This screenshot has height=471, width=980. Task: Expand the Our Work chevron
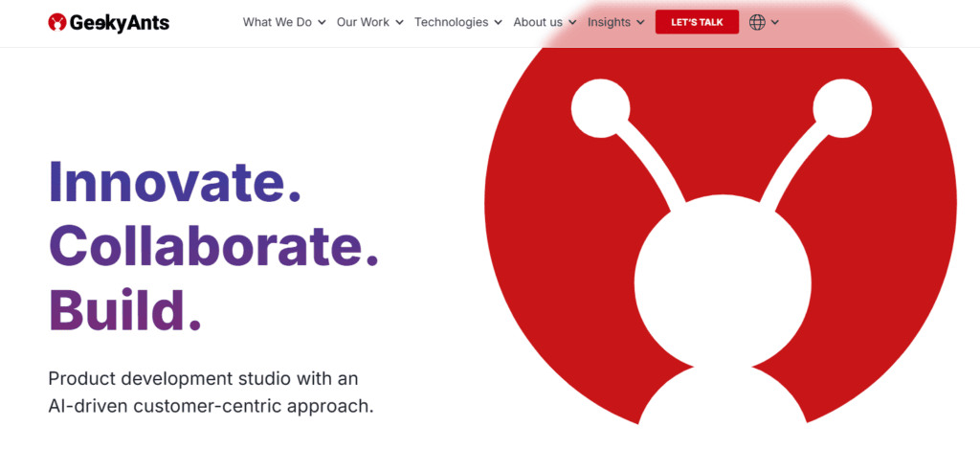[398, 23]
